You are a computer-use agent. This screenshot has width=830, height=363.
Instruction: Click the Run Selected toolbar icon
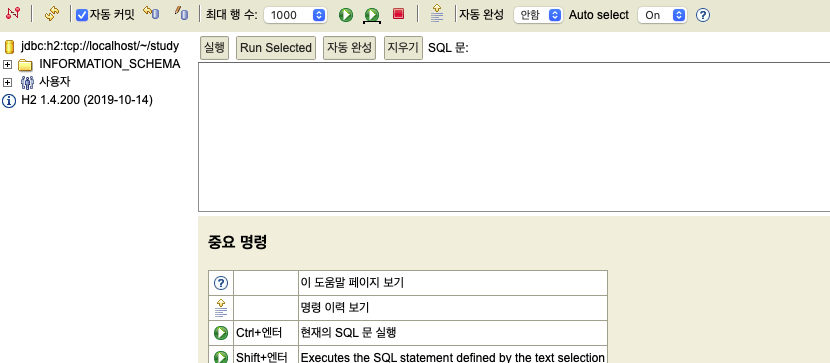372,15
